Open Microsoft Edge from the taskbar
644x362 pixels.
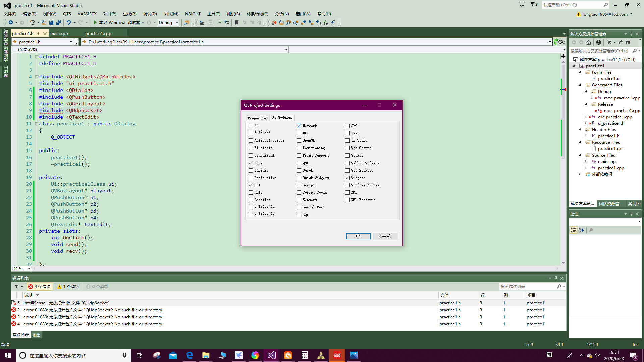pyautogui.click(x=190, y=355)
